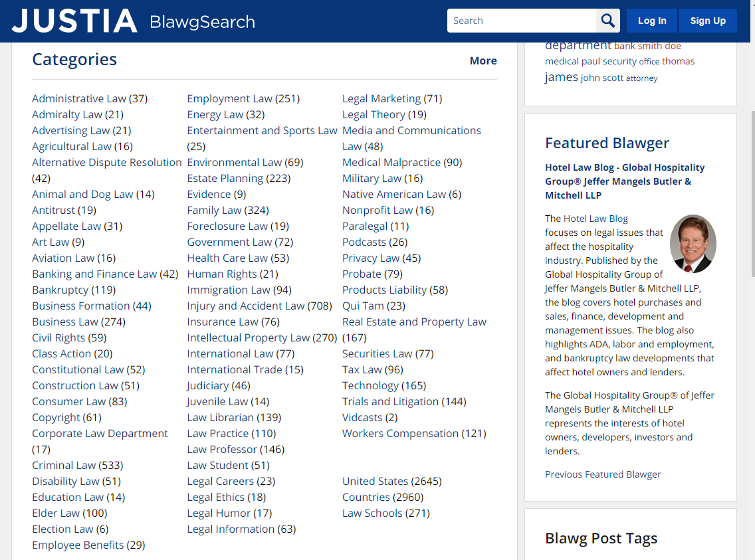
Task: Open the Law Schools listing
Action: pyautogui.click(x=372, y=513)
